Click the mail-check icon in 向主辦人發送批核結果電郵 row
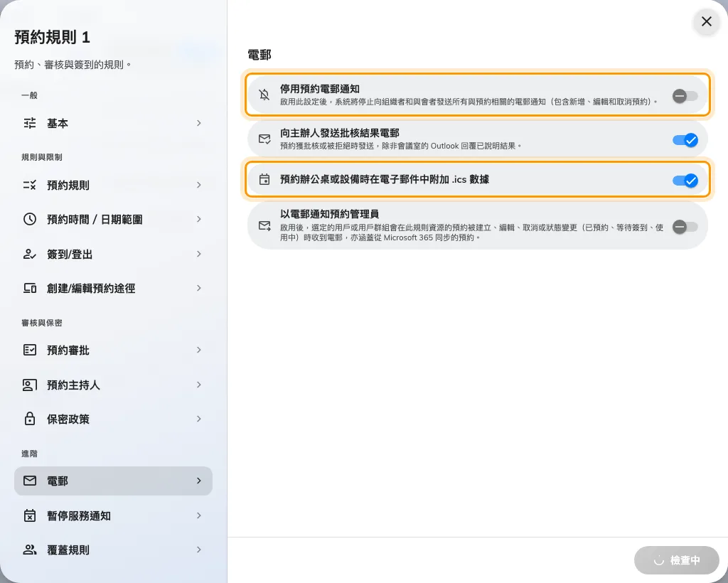This screenshot has height=583, width=728. tap(264, 139)
